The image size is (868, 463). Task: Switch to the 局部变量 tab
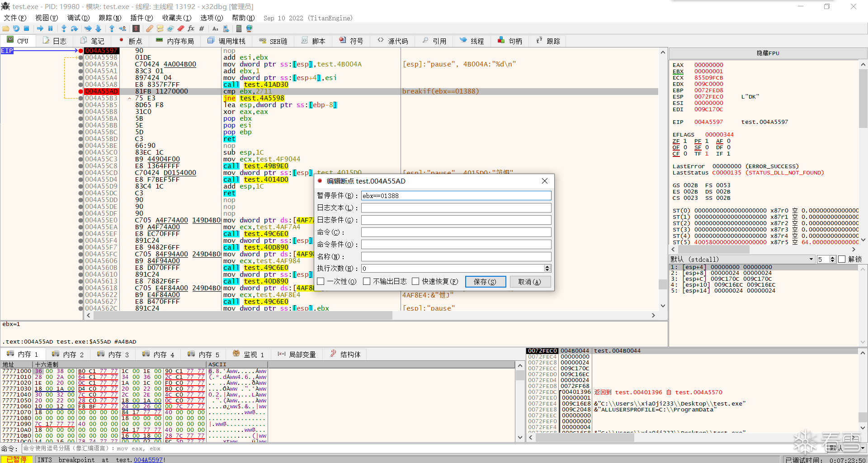297,354
